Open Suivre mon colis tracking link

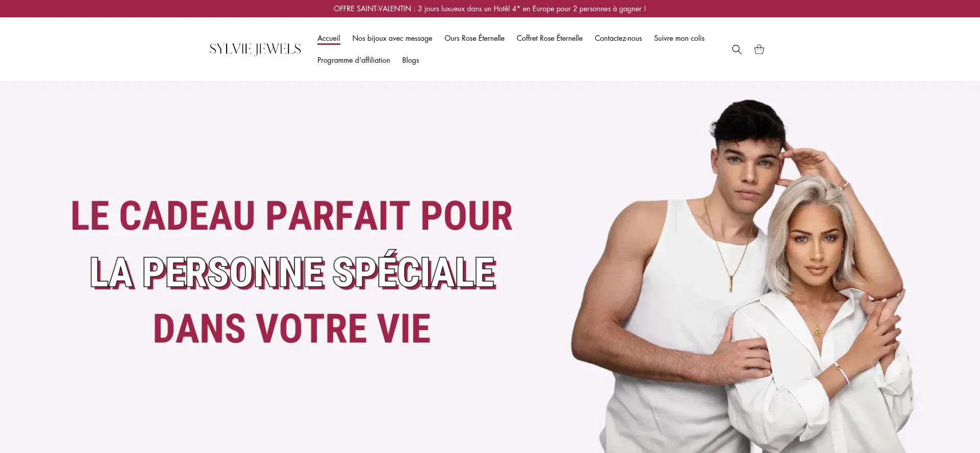pos(679,38)
